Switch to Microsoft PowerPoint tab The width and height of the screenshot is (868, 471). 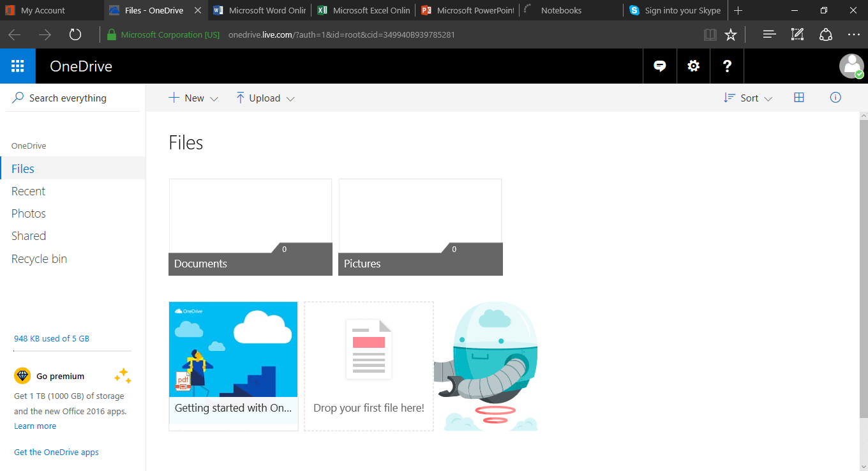point(468,10)
